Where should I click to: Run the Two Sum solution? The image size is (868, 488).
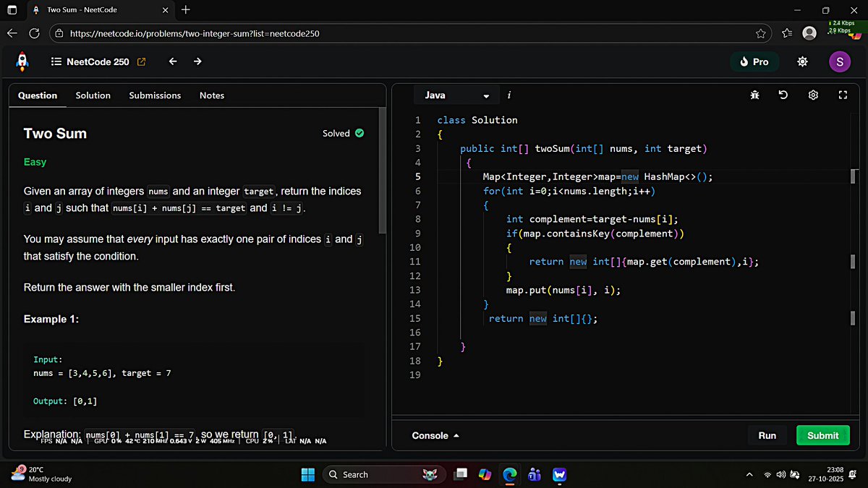tap(767, 435)
